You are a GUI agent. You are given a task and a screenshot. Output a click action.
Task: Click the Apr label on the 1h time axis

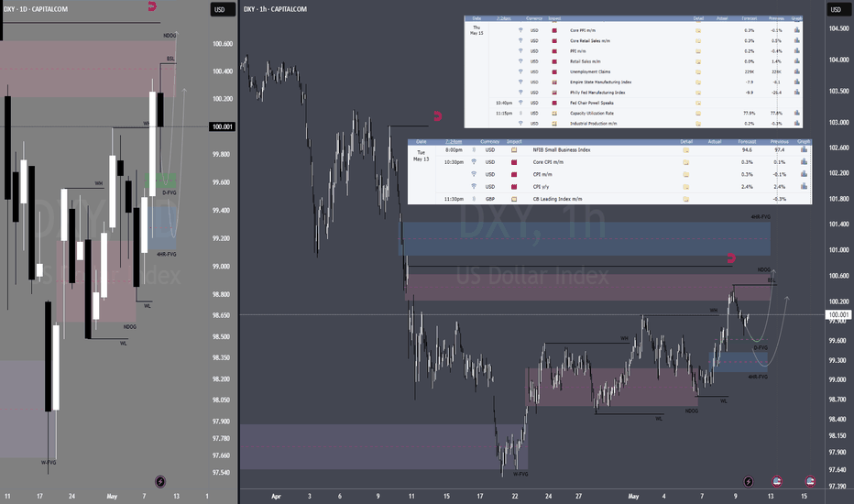pos(276,497)
